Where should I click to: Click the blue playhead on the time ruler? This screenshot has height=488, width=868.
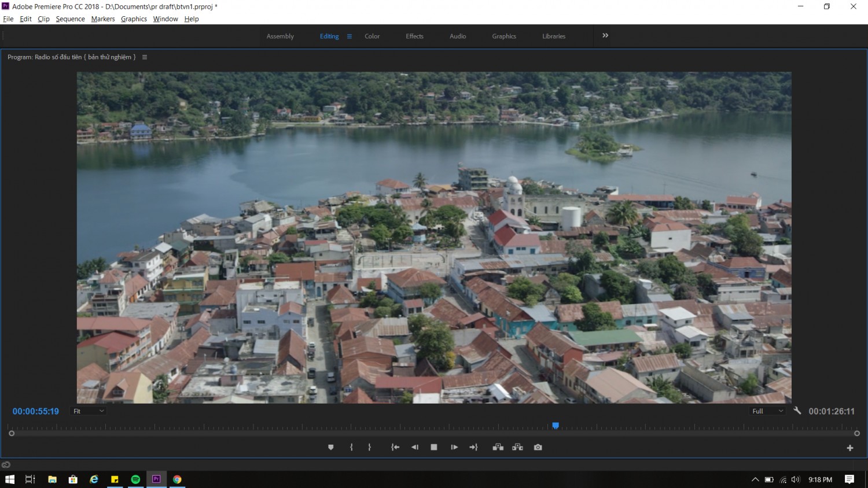pos(556,426)
